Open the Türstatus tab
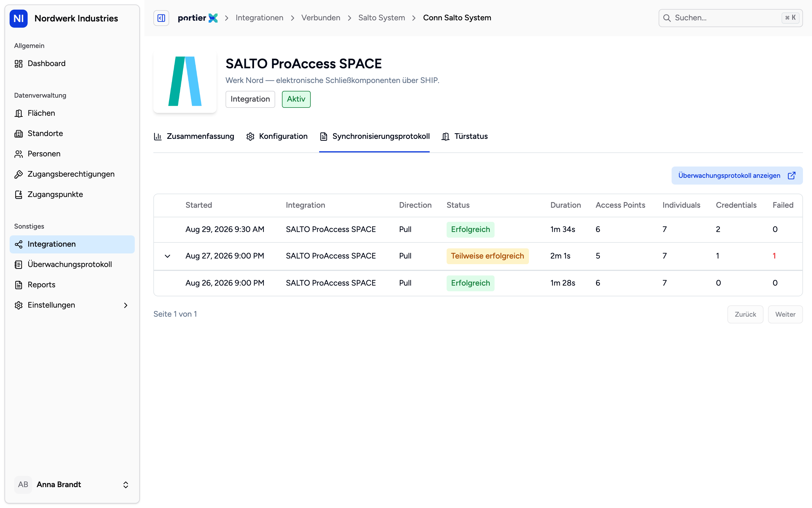The image size is (812, 508). (465, 136)
